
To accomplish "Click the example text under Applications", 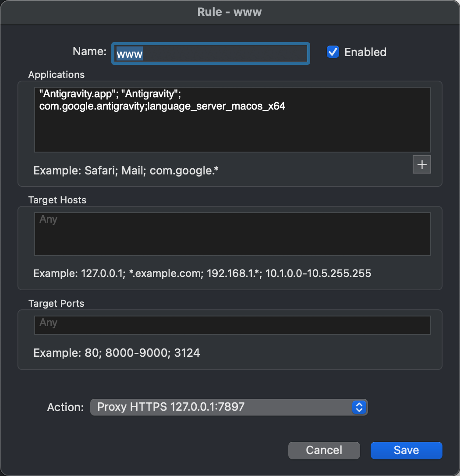I will (126, 171).
